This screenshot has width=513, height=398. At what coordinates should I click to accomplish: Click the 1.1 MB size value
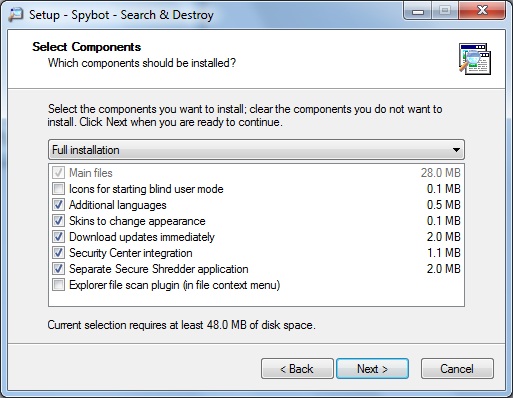444,253
